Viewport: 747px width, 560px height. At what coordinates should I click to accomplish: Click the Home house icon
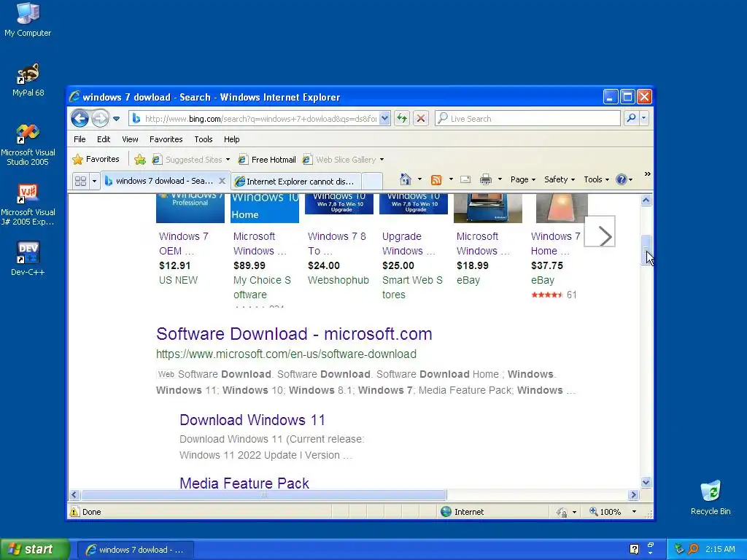point(406,179)
